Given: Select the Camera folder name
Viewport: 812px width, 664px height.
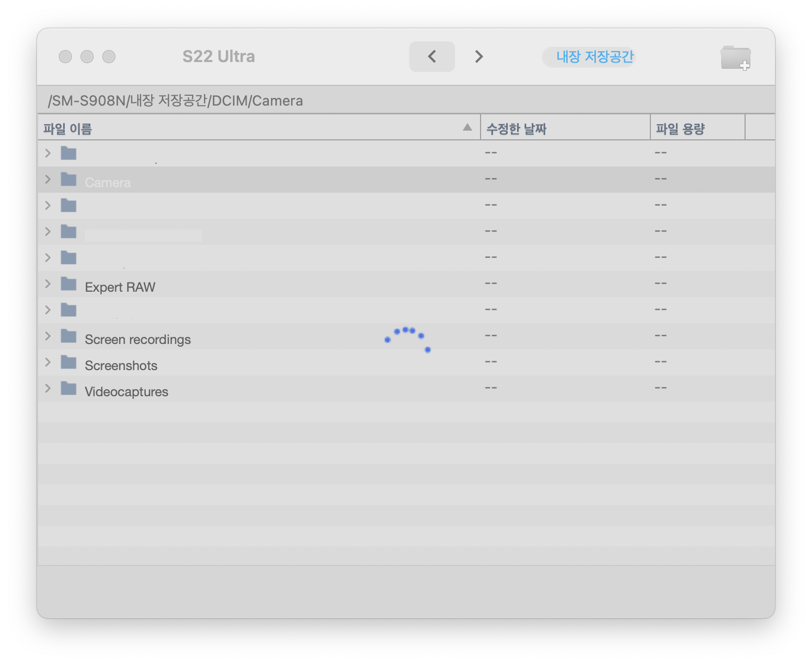Looking at the screenshot, I should click(108, 183).
